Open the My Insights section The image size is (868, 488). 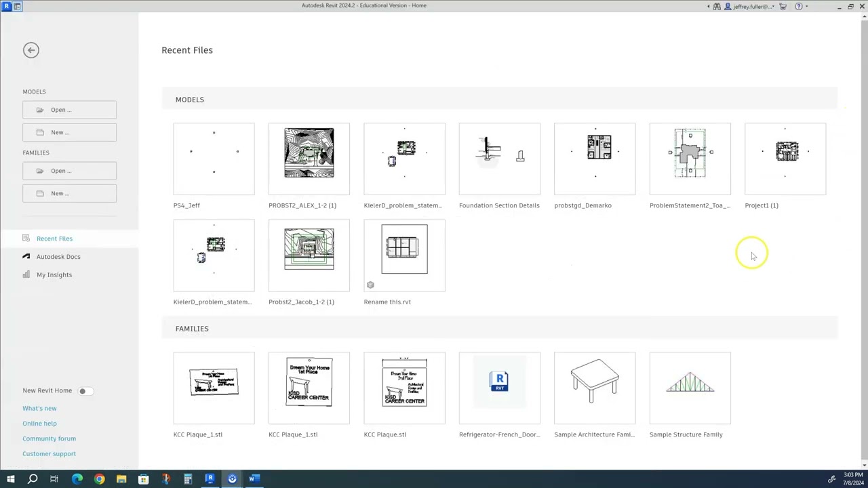[x=54, y=274]
